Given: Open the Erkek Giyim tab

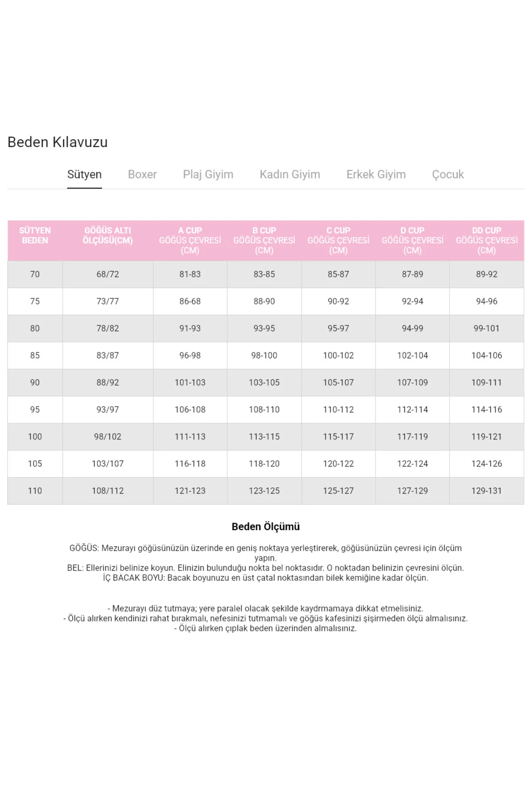Looking at the screenshot, I should pos(376,174).
